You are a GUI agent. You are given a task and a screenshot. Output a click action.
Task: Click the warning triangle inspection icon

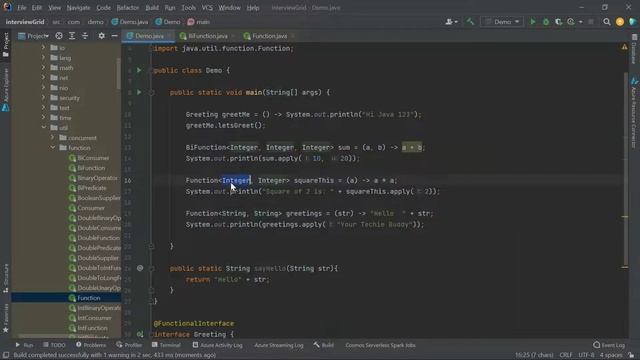pyautogui.click(x=624, y=47)
